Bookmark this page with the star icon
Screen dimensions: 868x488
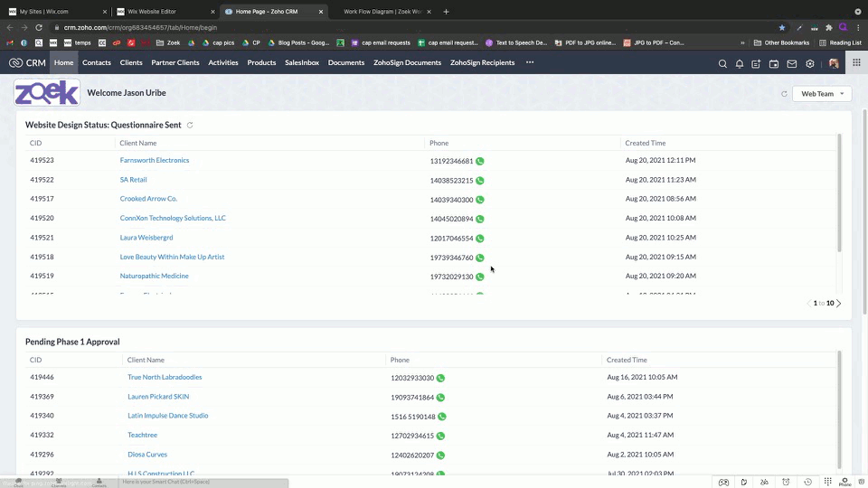pos(781,28)
